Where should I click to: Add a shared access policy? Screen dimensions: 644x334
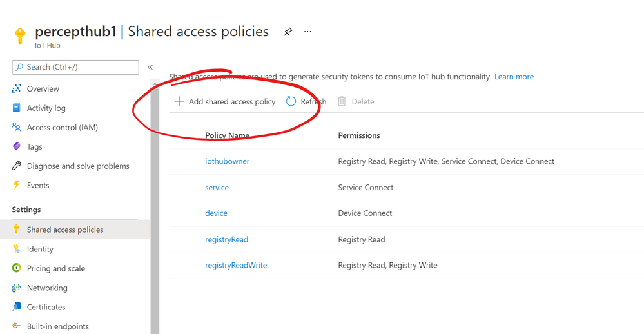pyautogui.click(x=225, y=102)
